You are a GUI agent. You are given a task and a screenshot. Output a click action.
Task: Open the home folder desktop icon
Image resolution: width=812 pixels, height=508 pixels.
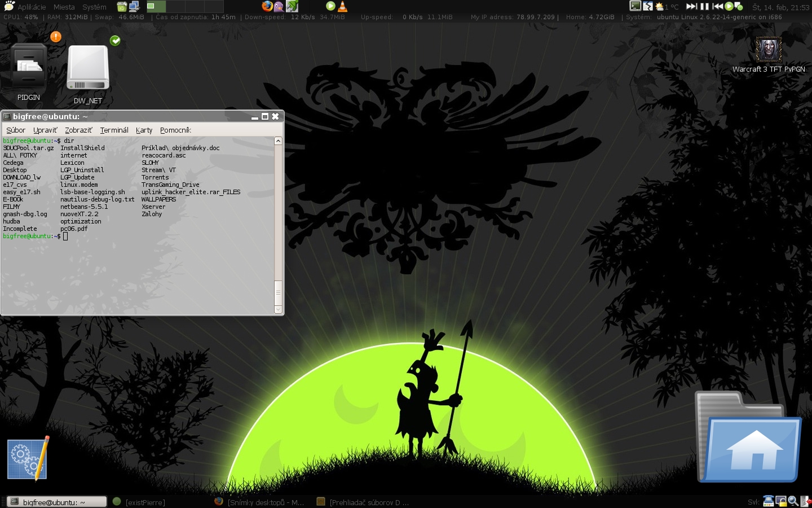point(748,436)
